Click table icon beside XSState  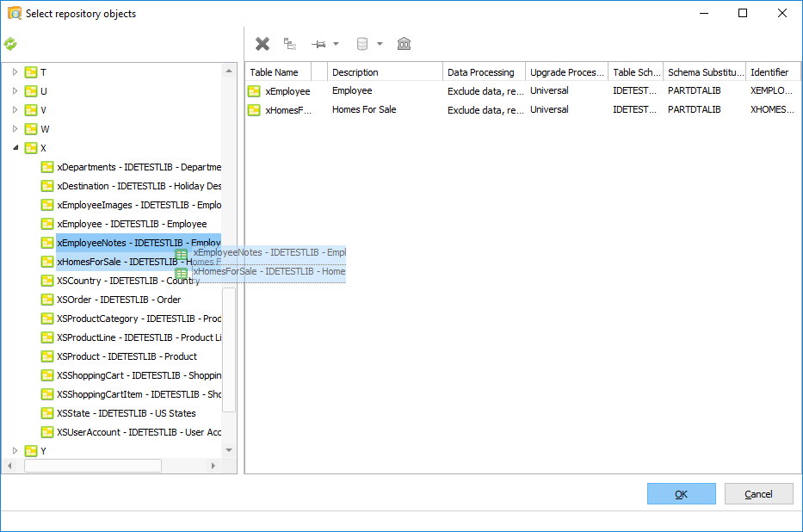(x=47, y=413)
